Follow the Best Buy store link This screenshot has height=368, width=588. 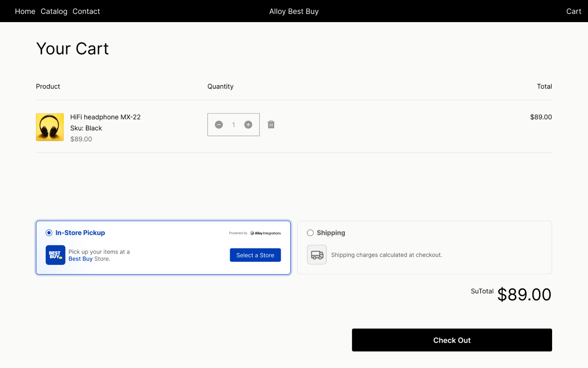coord(80,259)
